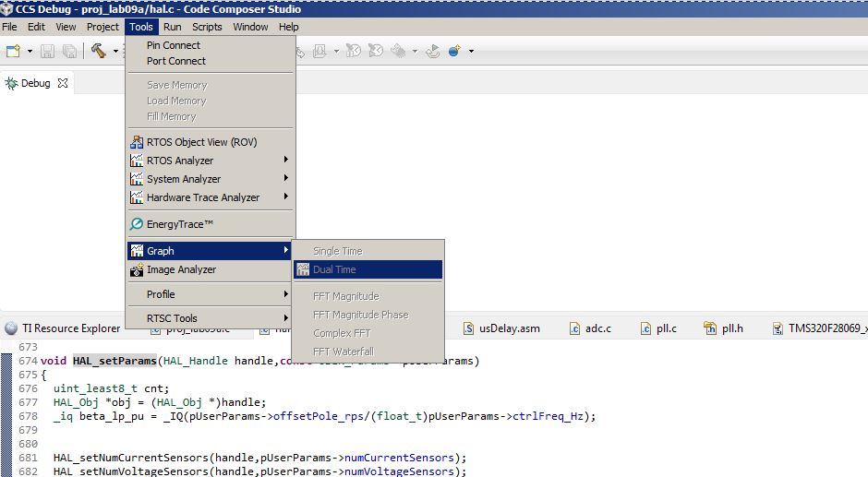Screen dimensions: 868x477
Task: Click the EnergyTrace leaf icon
Action: click(136, 224)
